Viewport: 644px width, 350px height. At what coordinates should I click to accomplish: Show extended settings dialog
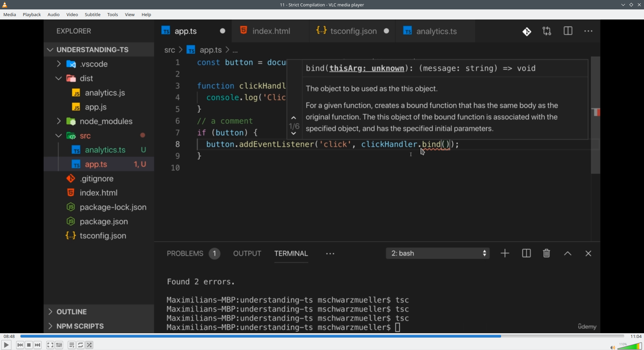(x=59, y=345)
